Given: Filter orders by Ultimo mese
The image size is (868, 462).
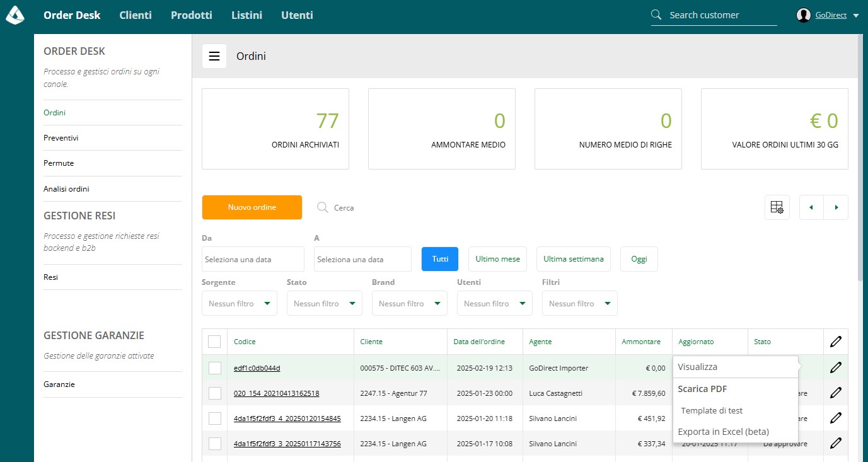Looking at the screenshot, I should pyautogui.click(x=498, y=259).
